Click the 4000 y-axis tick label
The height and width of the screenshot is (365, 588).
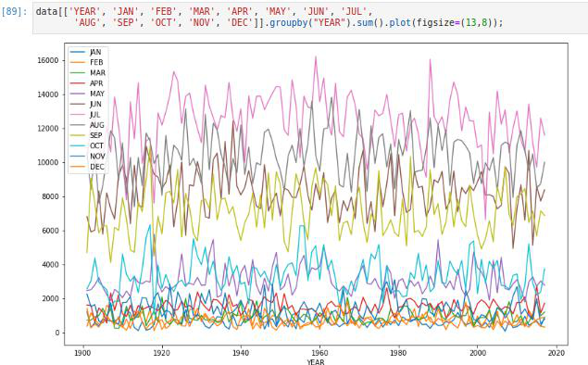point(50,264)
